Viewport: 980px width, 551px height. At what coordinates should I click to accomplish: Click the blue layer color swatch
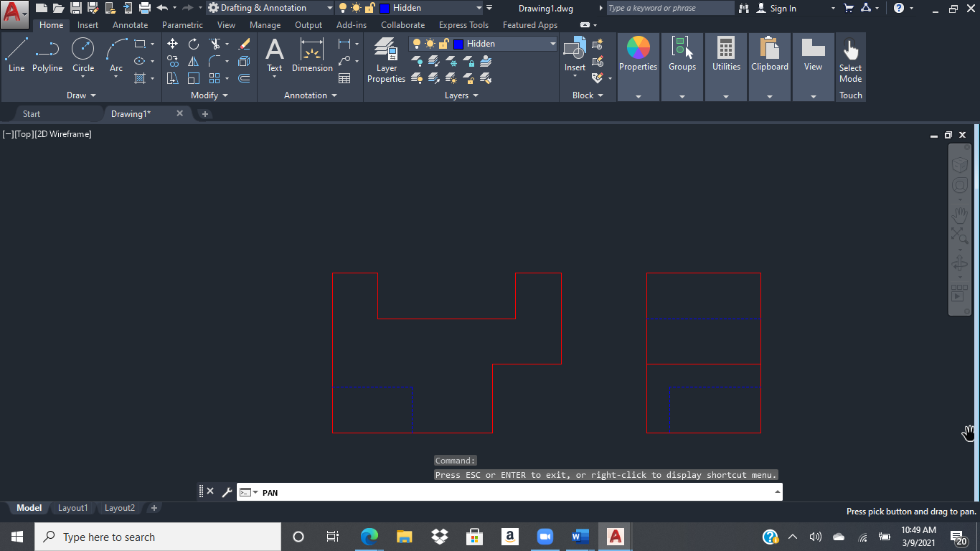click(x=458, y=44)
